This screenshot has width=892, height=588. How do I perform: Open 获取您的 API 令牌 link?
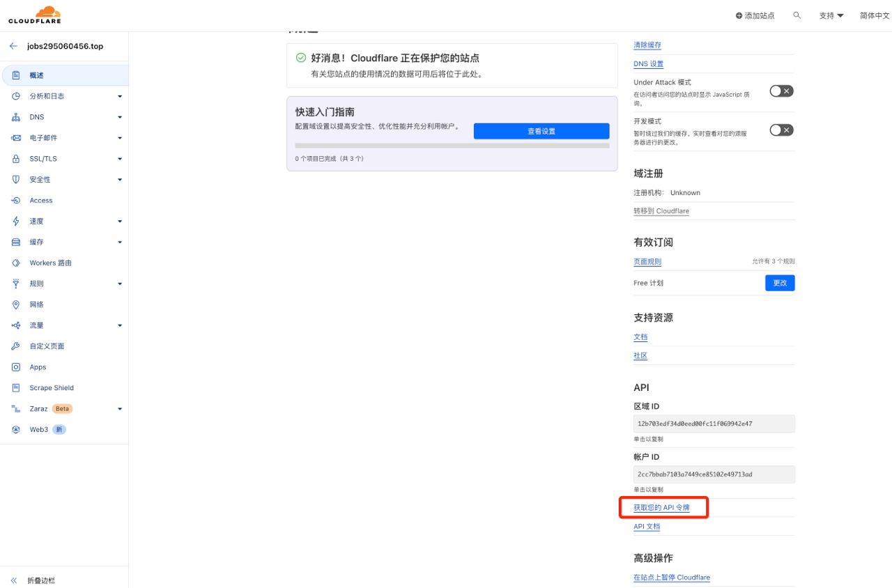pyautogui.click(x=661, y=508)
